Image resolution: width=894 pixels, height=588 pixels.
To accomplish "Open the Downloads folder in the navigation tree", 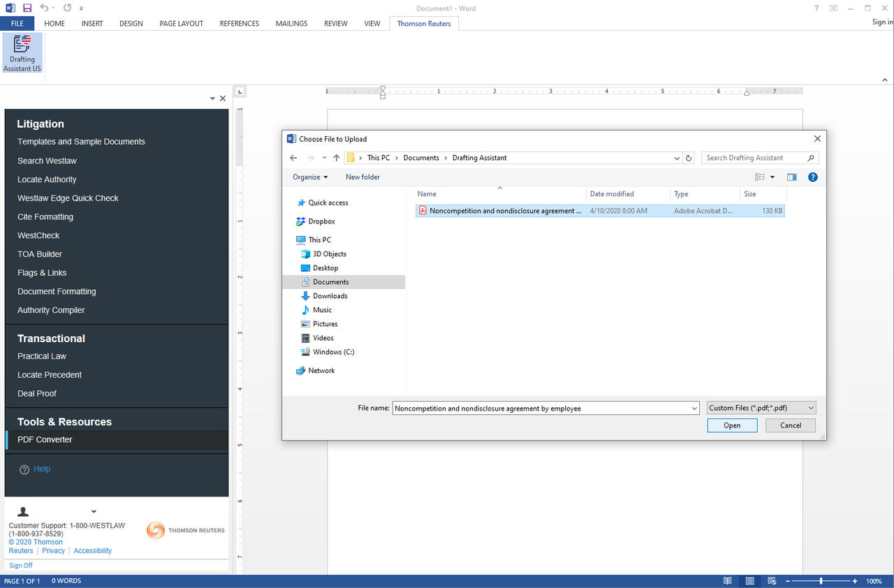I will click(x=330, y=296).
